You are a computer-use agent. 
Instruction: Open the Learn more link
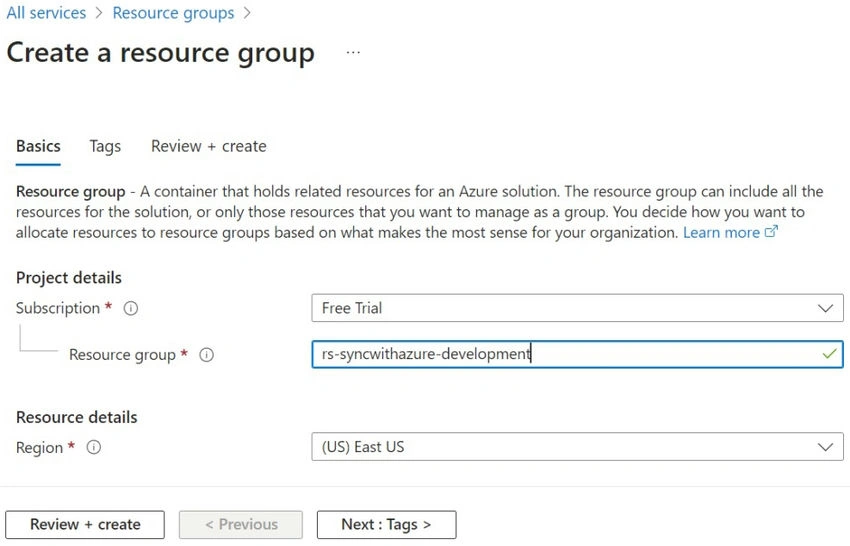721,233
